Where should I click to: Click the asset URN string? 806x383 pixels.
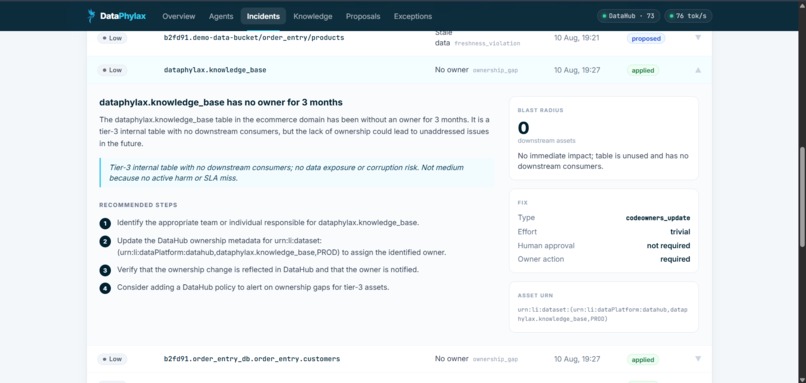tap(602, 315)
